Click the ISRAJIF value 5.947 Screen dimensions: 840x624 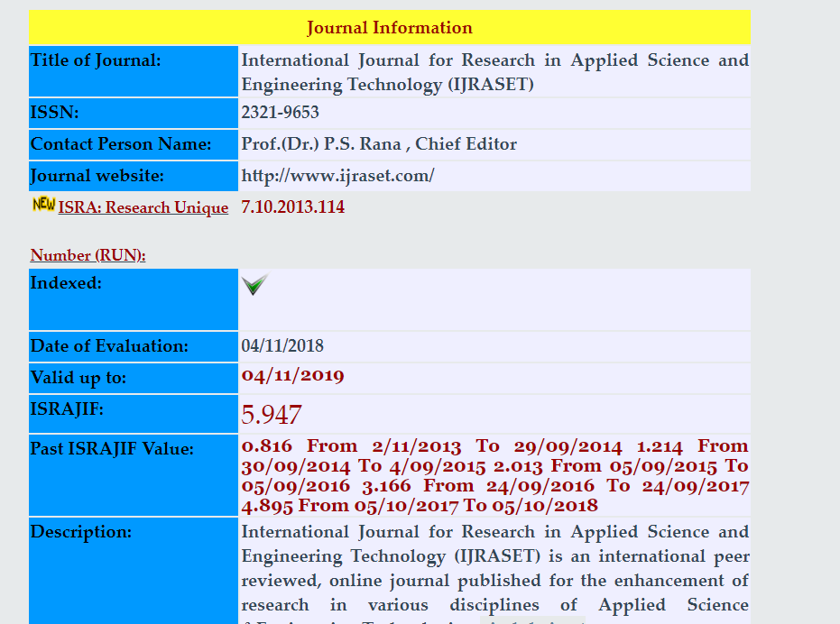(x=271, y=415)
